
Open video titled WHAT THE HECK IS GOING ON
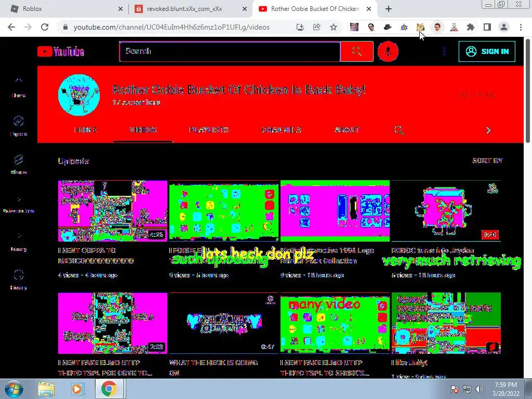pyautogui.click(x=214, y=368)
